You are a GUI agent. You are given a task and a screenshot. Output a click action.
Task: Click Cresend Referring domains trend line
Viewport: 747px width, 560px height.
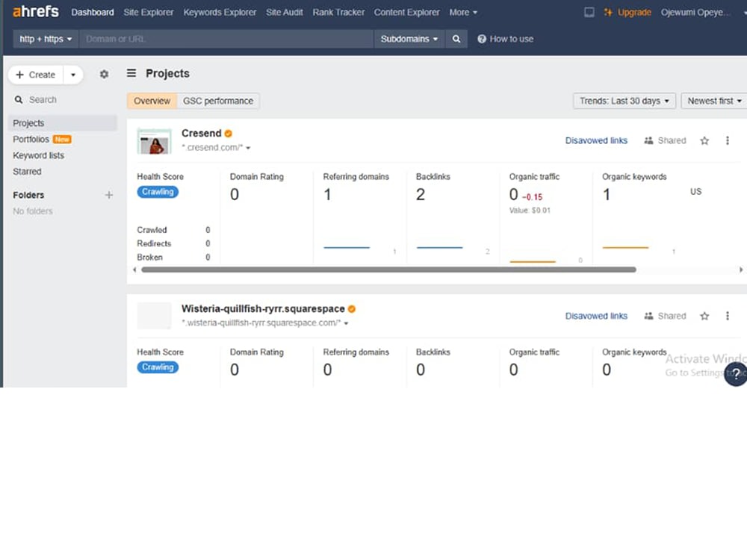coord(347,248)
